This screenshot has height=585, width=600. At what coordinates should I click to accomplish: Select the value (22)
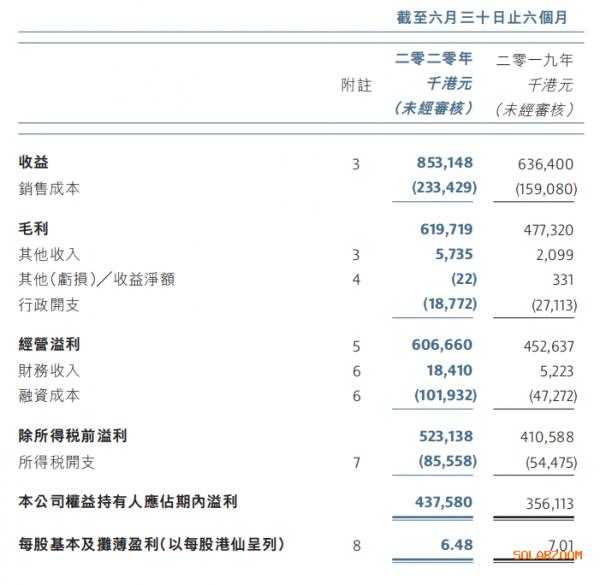tap(464, 279)
